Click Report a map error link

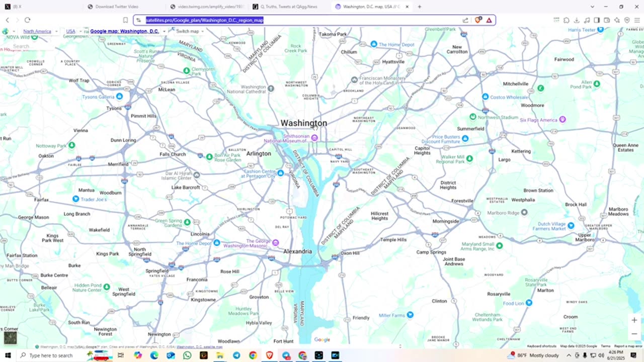(628, 346)
